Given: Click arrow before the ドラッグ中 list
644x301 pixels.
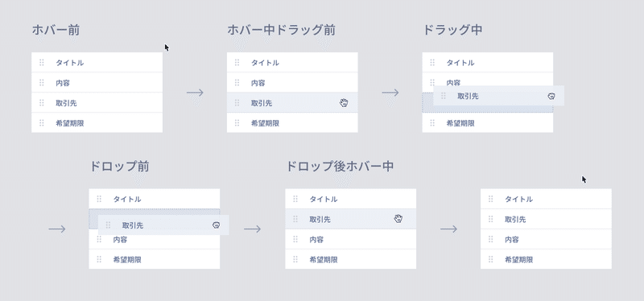Looking at the screenshot, I should [x=390, y=93].
